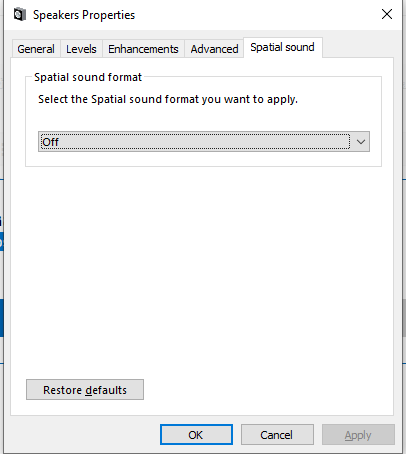The width and height of the screenshot is (406, 454).
Task: Click the empty white area below the format group
Action: click(203, 267)
